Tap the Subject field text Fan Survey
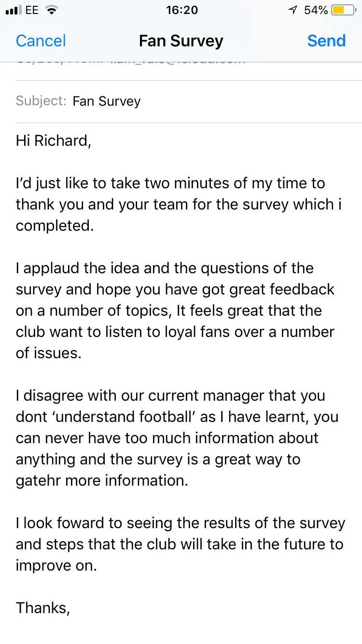 [107, 101]
